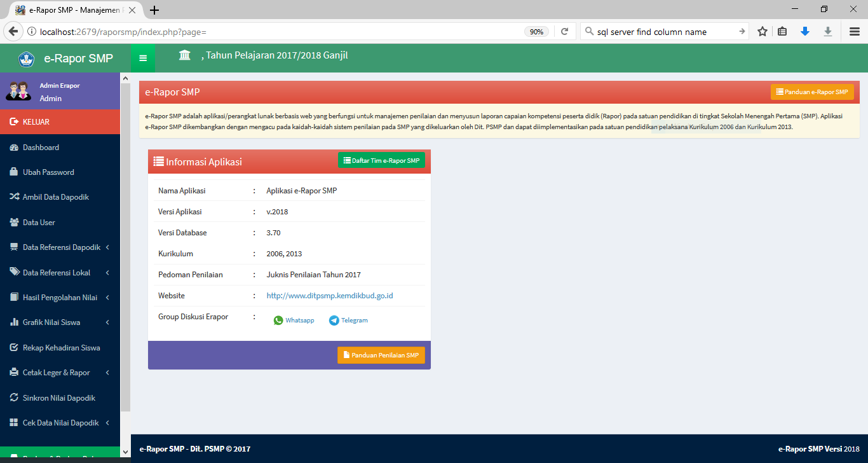Click the Tahun Pelajaran 2017/2018 Ganjil header text
Viewport: 868px width, 463px height.
(275, 55)
